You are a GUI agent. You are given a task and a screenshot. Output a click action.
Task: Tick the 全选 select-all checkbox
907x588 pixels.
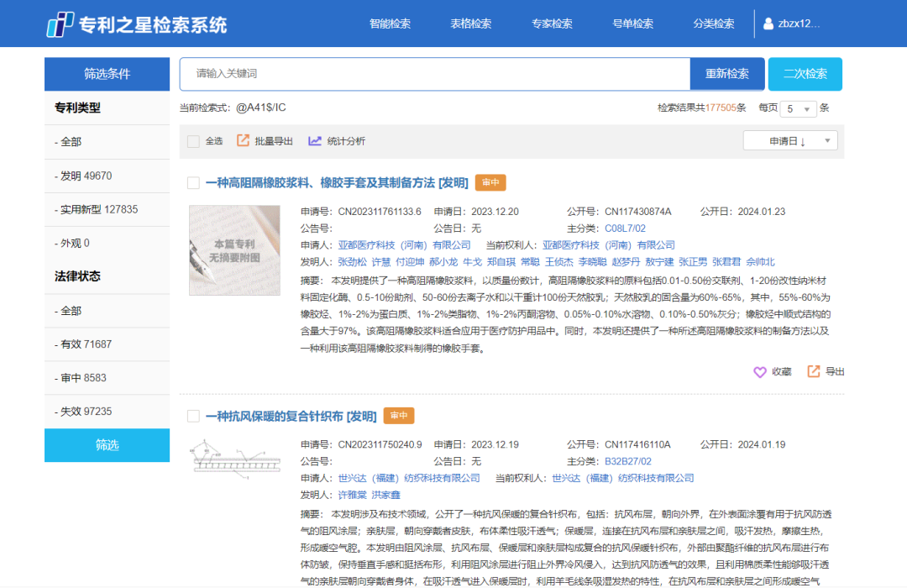pyautogui.click(x=194, y=141)
